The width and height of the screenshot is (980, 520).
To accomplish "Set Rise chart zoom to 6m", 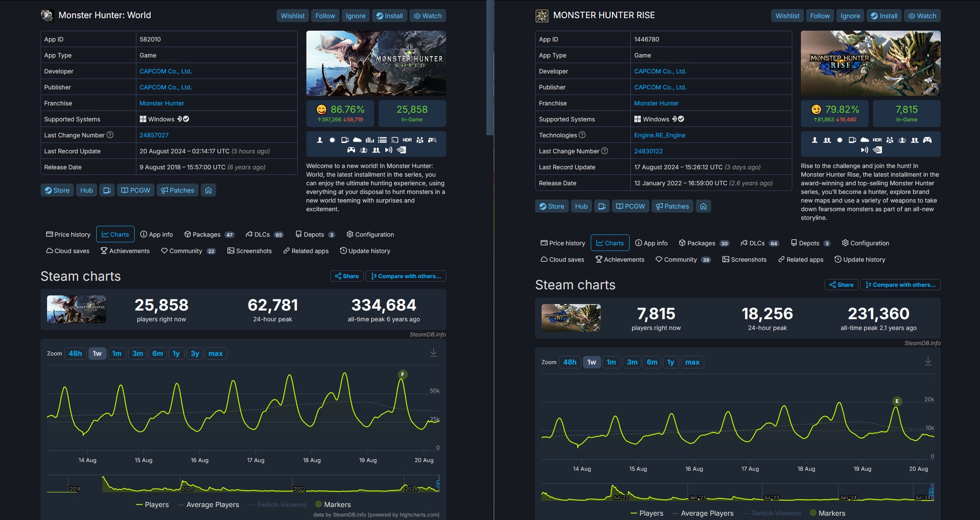I will click(652, 362).
